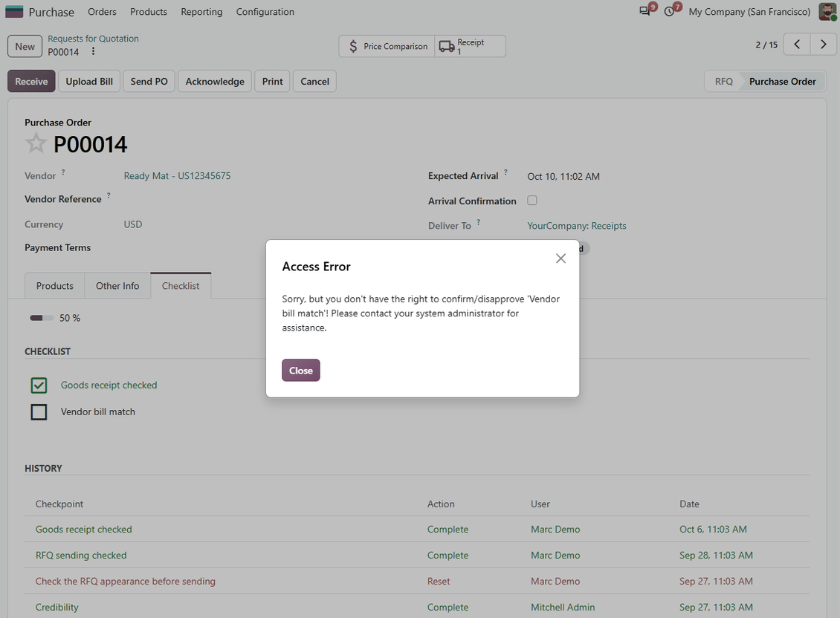Screen dimensions: 840x618
Task: Sort history by Checkpoint column header
Action: coord(59,504)
